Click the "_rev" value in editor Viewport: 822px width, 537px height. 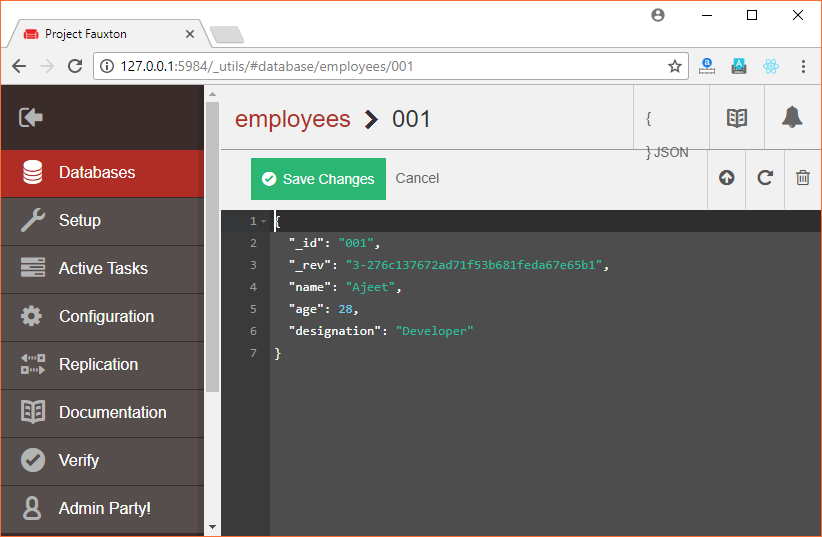coord(473,265)
